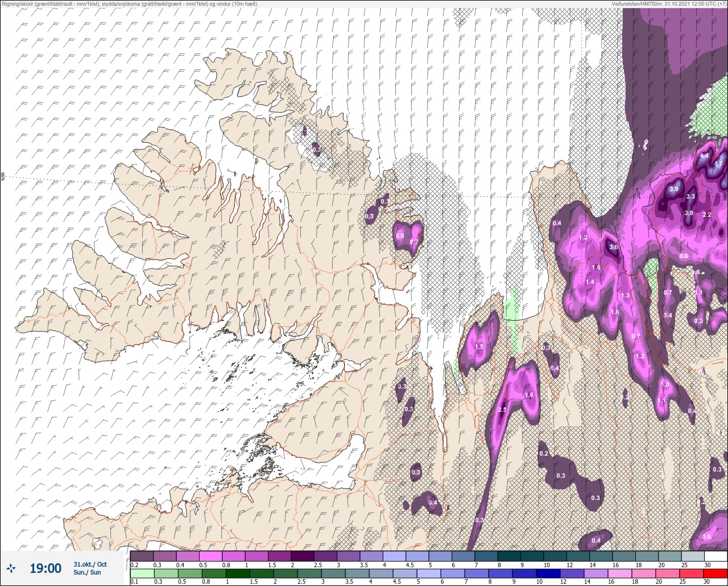
Task: Click the 3.3 precipitation value on the map
Action: click(690, 196)
